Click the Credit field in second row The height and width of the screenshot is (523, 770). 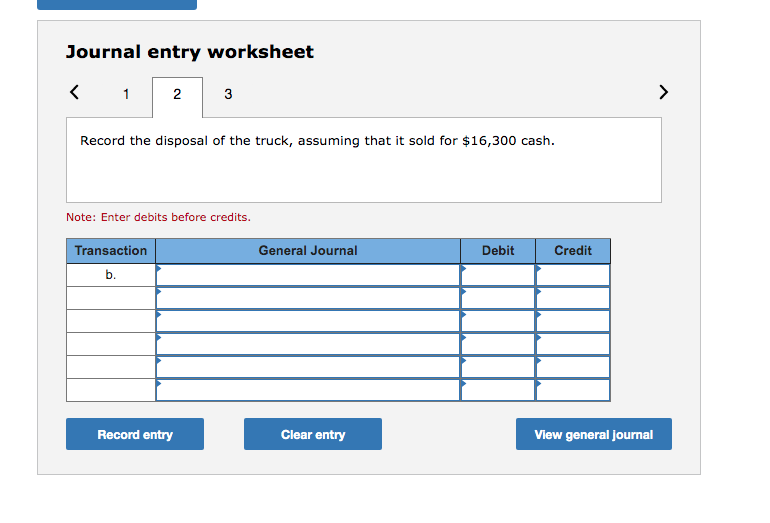click(x=573, y=298)
